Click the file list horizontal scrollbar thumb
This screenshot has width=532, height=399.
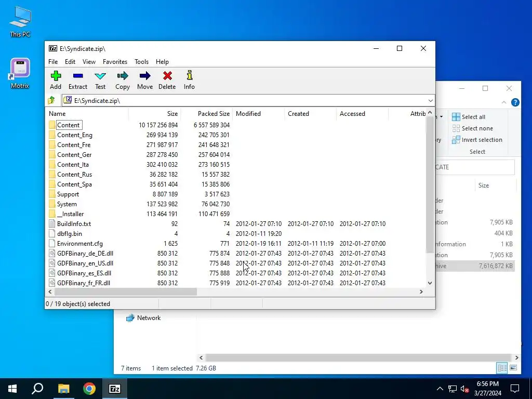(x=125, y=292)
